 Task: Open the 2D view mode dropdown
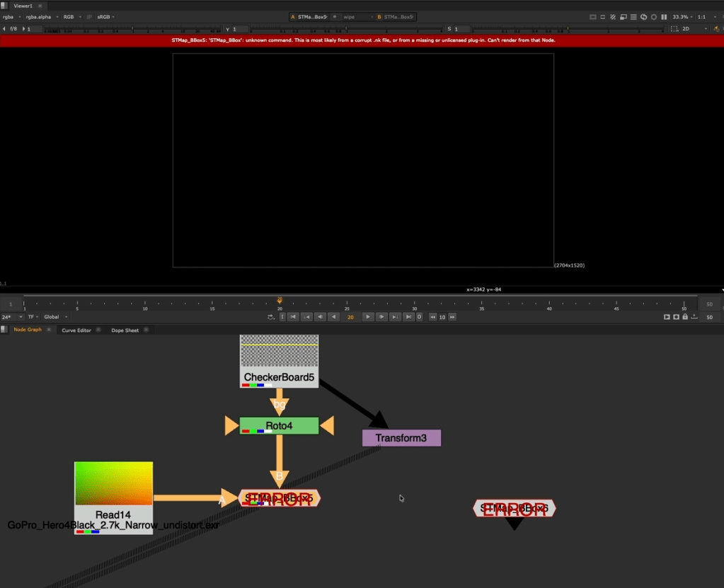click(x=694, y=28)
